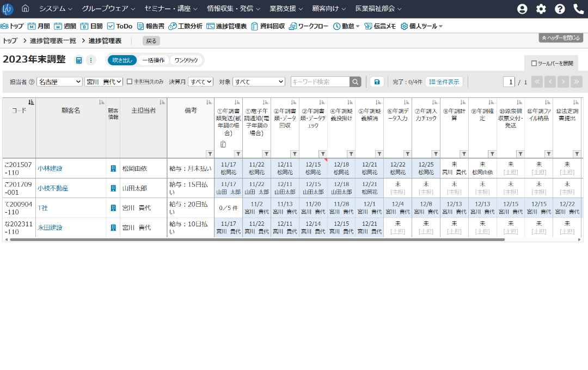Open ワークフロー toolbar item
588x370 pixels.
(309, 26)
